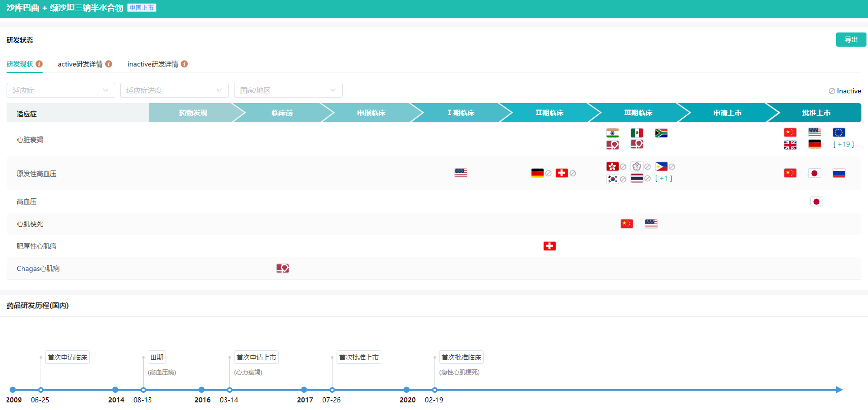The image size is (868, 410).
Task: Select USA flag in 心脏衰竭 approved column
Action: tap(815, 132)
